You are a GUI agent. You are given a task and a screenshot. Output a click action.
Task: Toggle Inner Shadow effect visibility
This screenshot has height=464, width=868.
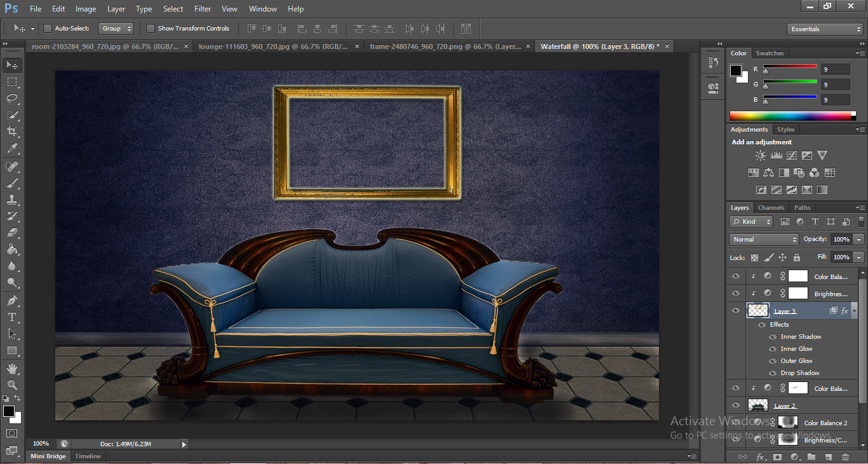click(773, 337)
